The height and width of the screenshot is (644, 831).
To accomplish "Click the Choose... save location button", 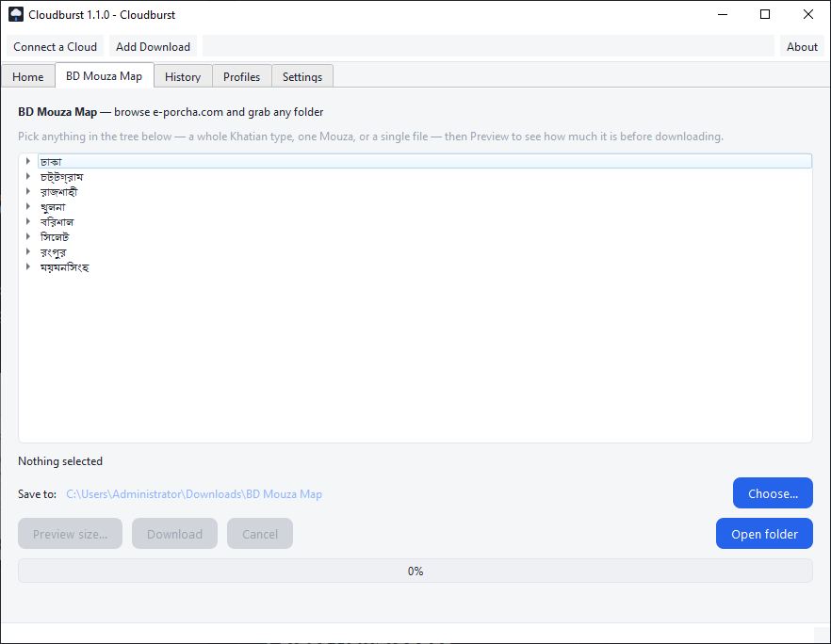I will click(773, 493).
